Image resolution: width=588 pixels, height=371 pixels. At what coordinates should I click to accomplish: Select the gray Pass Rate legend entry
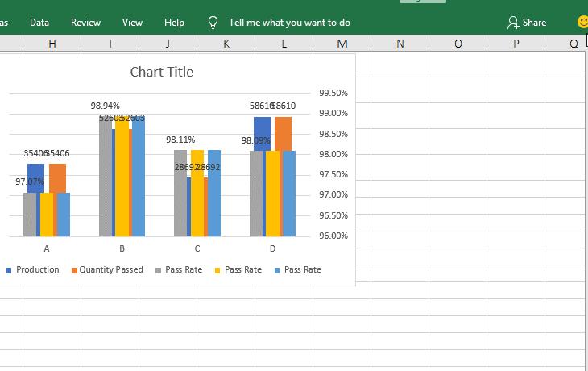pos(178,269)
